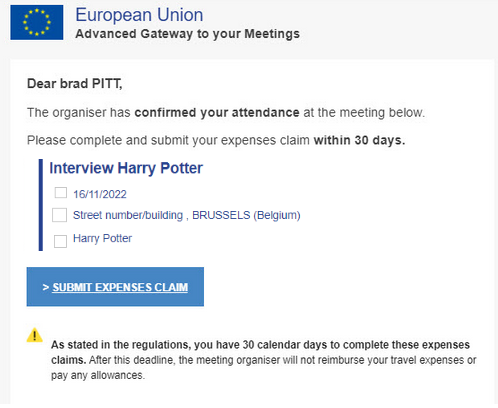This screenshot has height=408, width=498.
Task: Click the Please complete and submit sentence
Action: pos(216,140)
